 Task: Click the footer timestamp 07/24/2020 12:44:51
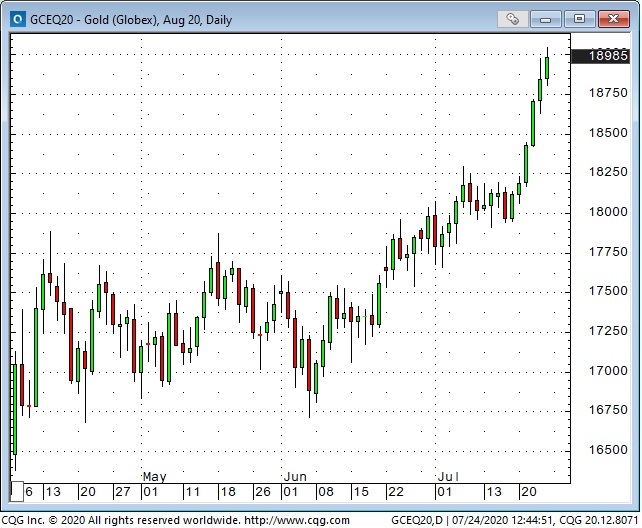pyautogui.click(x=502, y=520)
